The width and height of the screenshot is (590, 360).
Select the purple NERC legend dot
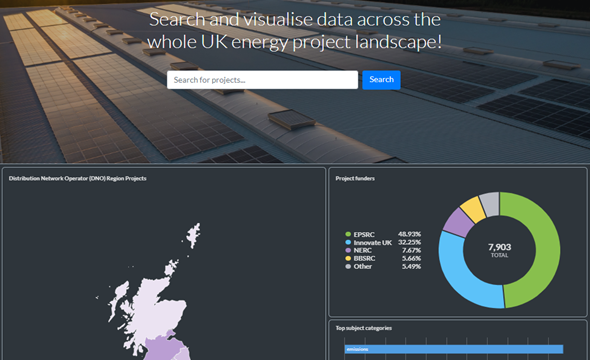[348, 250]
